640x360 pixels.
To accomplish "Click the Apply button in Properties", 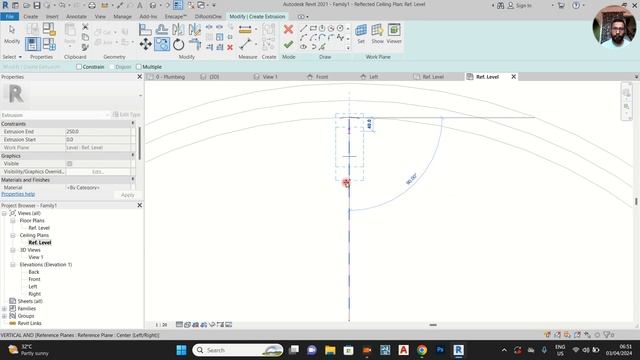I will coord(127,195).
